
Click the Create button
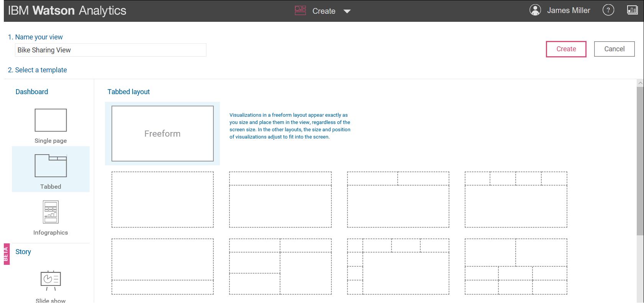pyautogui.click(x=566, y=49)
